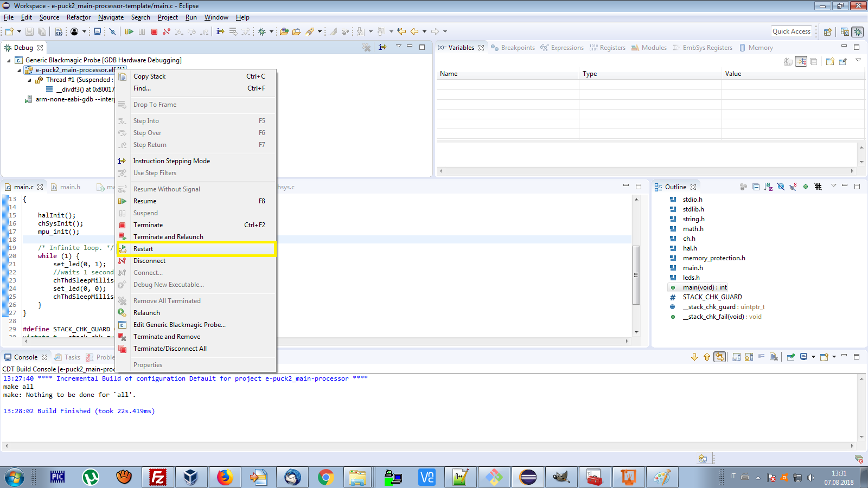Collapse all items in the Outline view
868x488 pixels.
point(756,187)
